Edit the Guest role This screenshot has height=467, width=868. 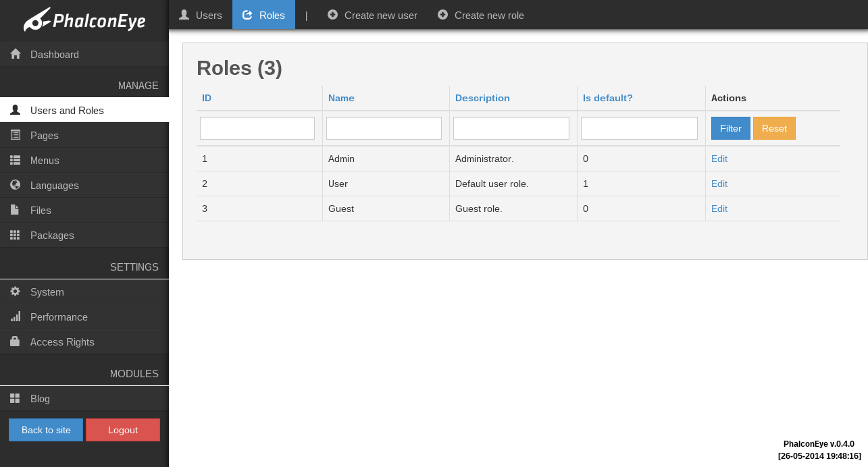click(x=719, y=209)
